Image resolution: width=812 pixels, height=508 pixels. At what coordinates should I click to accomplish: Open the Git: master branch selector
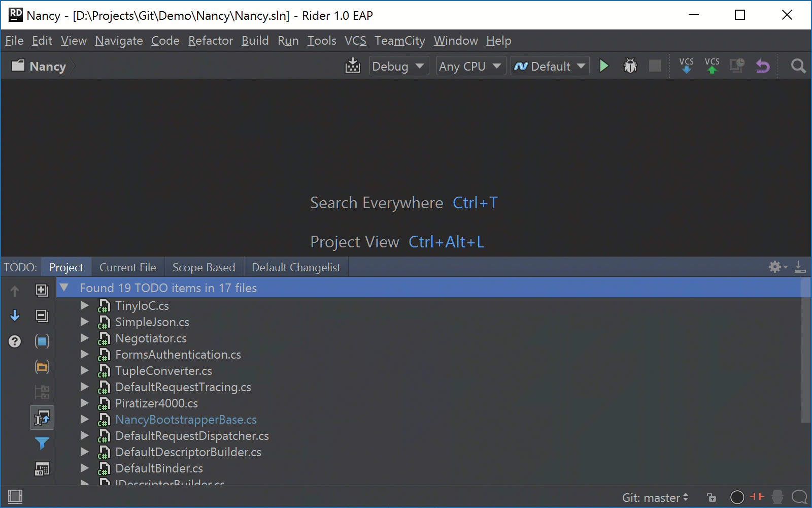coord(655,497)
